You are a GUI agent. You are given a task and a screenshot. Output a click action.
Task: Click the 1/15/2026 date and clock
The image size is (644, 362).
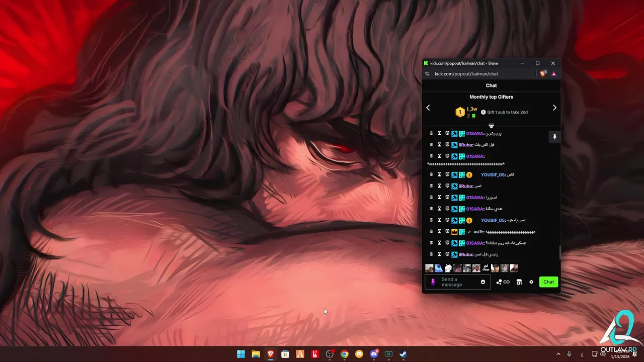pos(620,354)
